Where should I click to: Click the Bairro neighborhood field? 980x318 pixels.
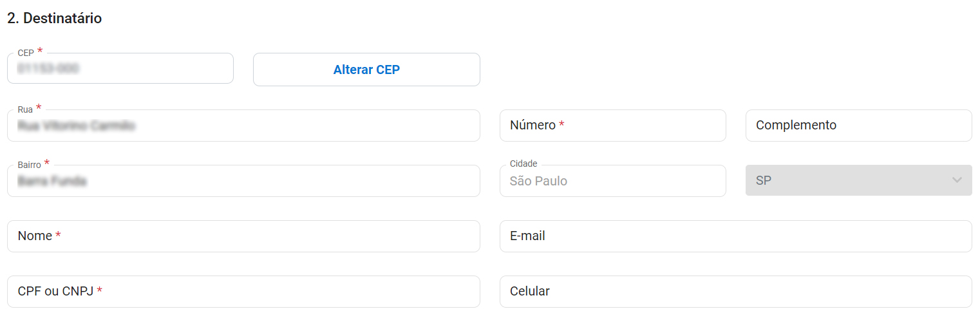coord(243,182)
